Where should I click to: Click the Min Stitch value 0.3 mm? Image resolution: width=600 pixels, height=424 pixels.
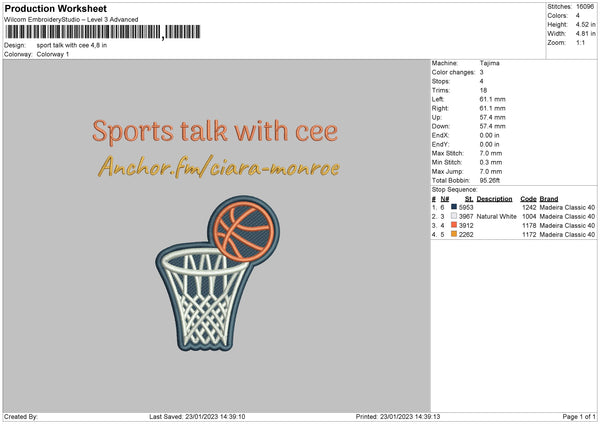click(491, 162)
